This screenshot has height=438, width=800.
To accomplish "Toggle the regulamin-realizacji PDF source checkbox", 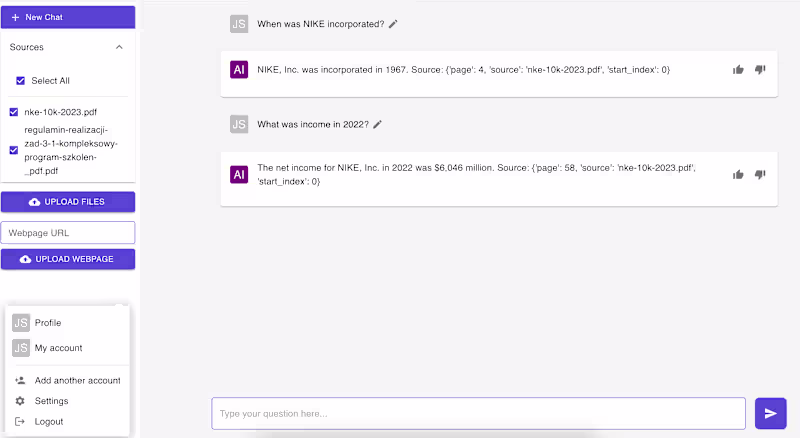I will click(14, 150).
